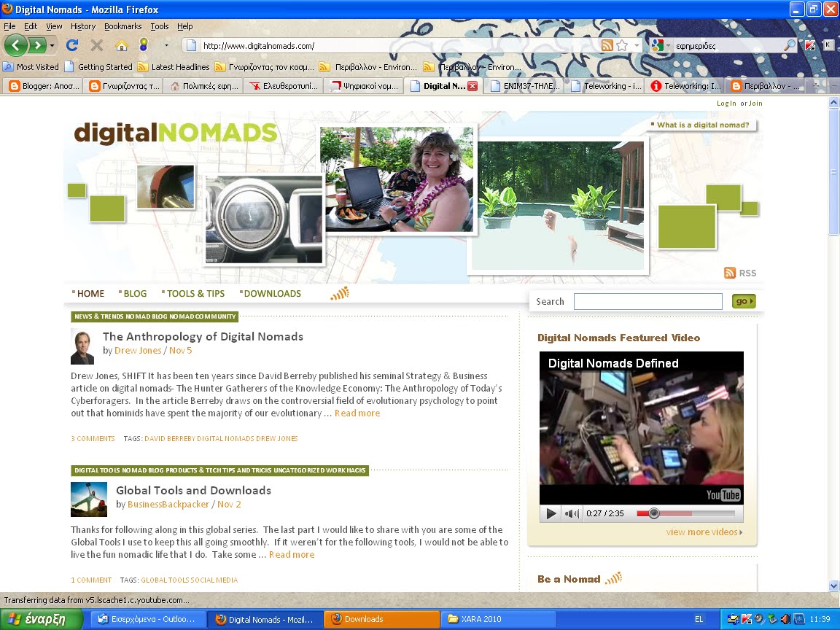840x630 pixels.
Task: Switch to the Teleworking - i... tab
Action: coord(605,86)
